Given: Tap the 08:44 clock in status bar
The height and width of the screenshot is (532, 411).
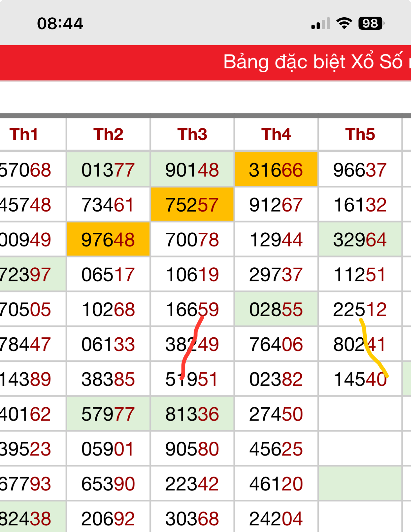Looking at the screenshot, I should click(x=60, y=24).
